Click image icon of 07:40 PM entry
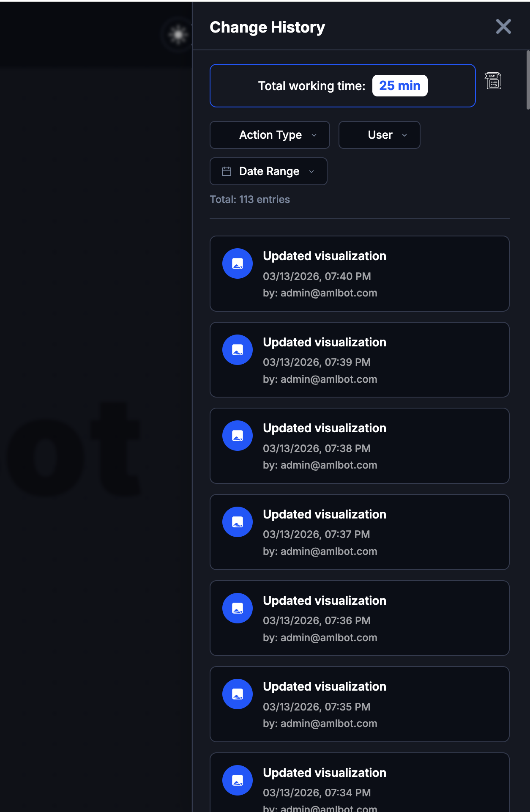The image size is (530, 812). 238,263
